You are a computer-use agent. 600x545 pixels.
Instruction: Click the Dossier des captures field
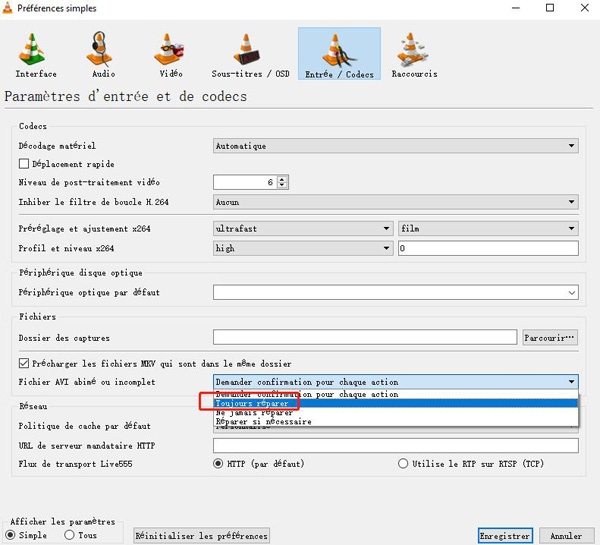pyautogui.click(x=365, y=338)
